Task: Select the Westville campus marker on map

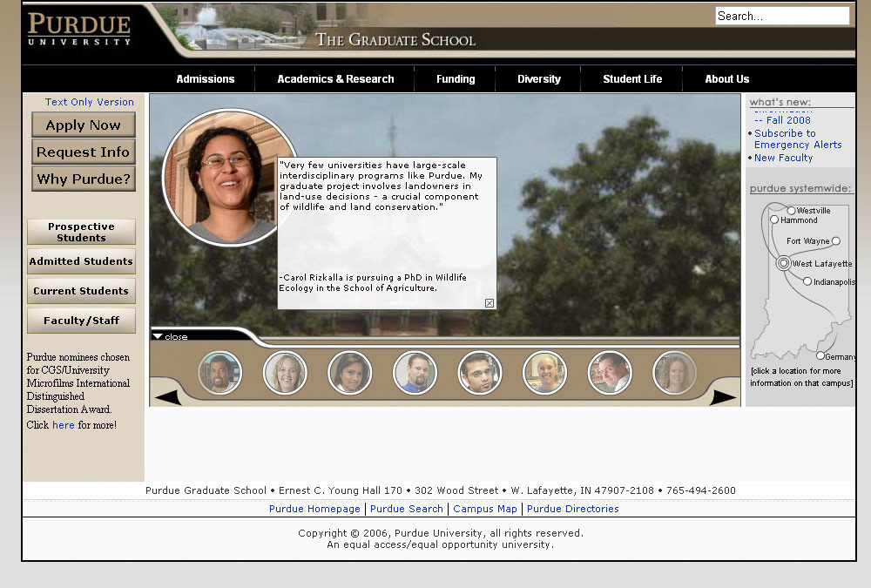Action: [791, 211]
